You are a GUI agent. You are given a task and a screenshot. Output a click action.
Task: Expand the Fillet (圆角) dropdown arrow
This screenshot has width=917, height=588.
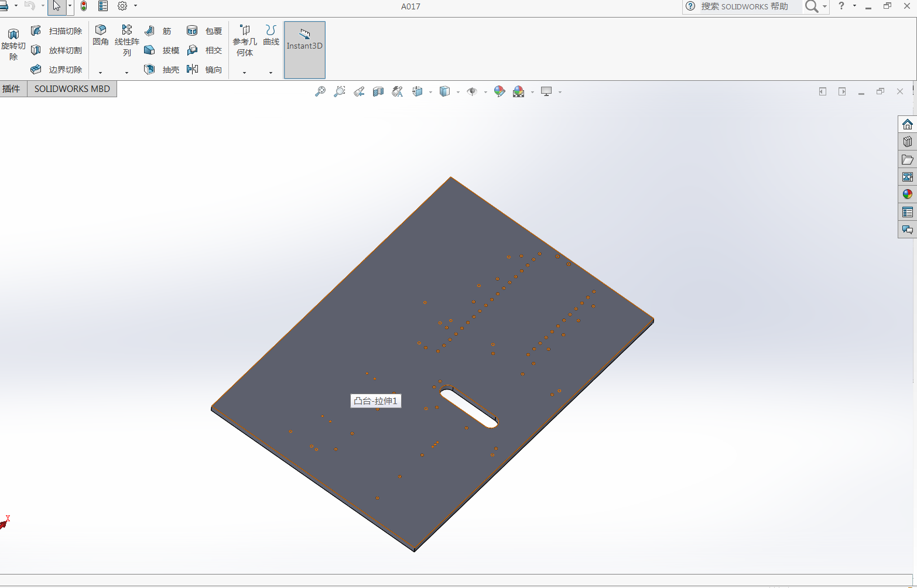100,73
